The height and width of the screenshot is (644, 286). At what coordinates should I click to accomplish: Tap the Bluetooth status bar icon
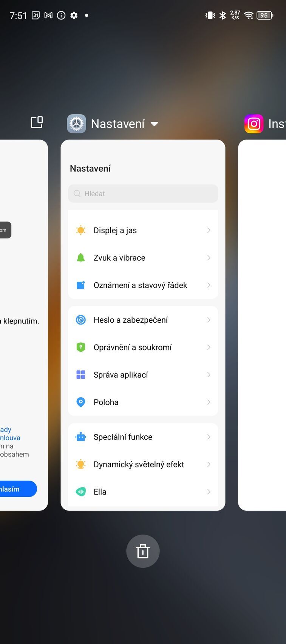point(223,15)
